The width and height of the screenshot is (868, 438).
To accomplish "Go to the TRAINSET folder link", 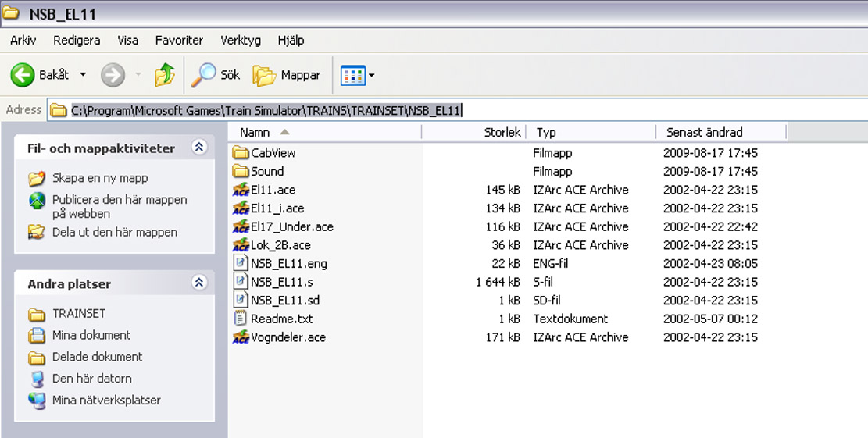I will [x=79, y=314].
